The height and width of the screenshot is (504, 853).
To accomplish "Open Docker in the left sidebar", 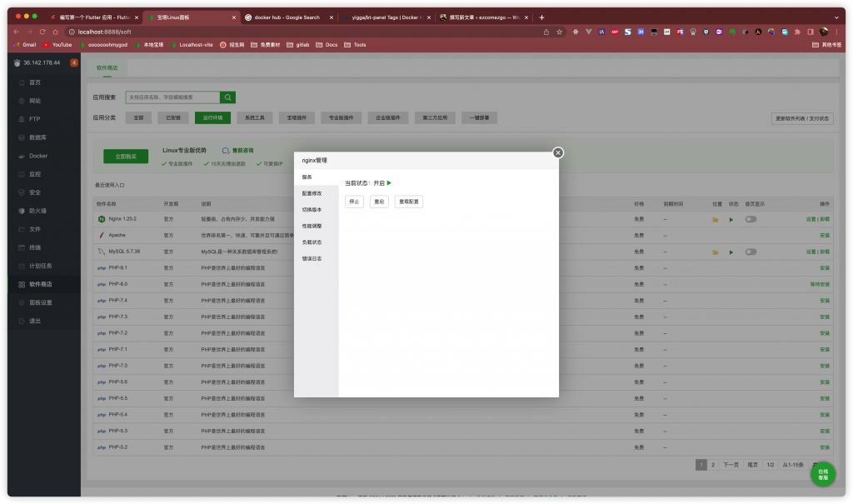I will (x=38, y=156).
